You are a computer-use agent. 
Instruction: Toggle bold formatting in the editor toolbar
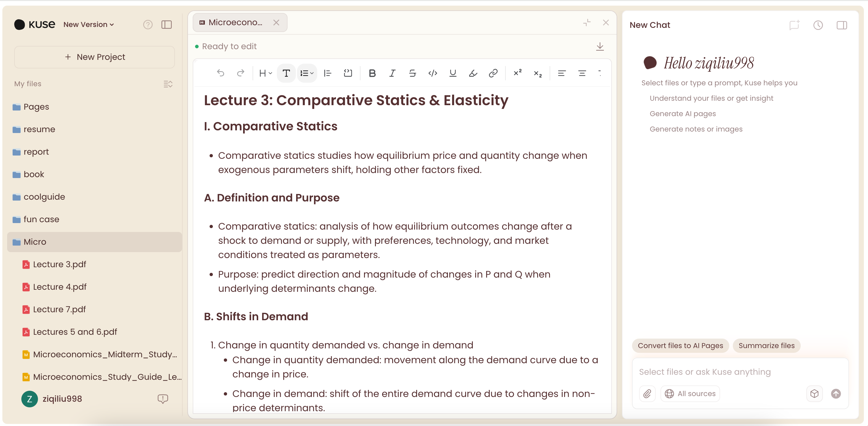click(x=372, y=73)
